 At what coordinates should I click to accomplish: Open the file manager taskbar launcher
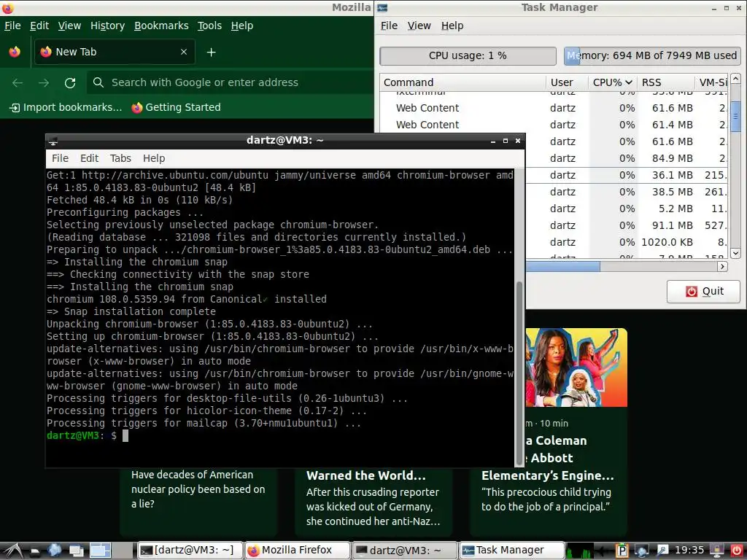35,551
